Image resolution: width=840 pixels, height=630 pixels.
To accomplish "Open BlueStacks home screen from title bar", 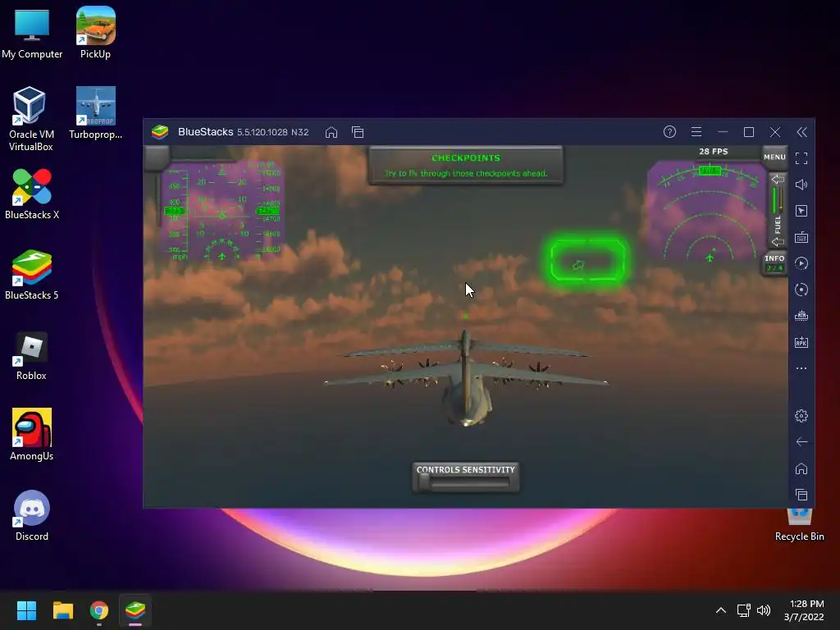I will 331,132.
